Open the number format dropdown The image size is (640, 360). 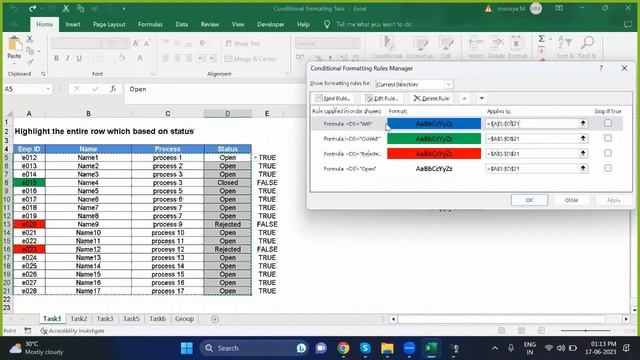coord(356,44)
